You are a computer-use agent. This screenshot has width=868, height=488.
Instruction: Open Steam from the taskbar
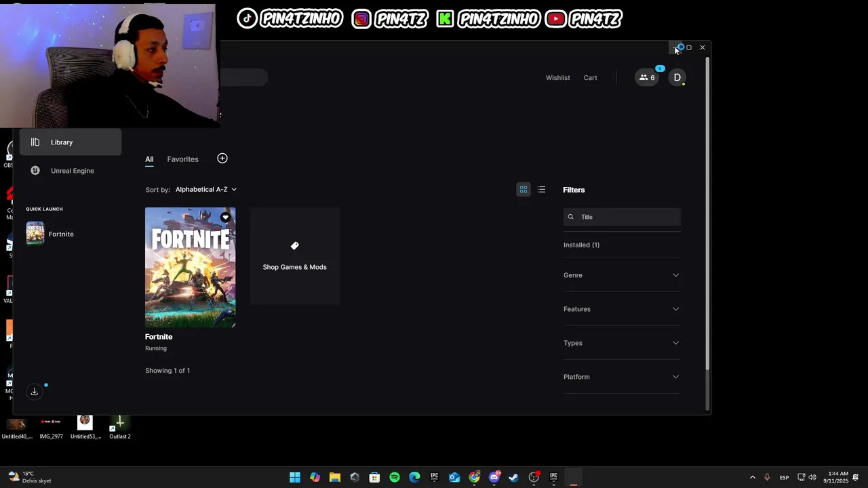click(x=514, y=477)
